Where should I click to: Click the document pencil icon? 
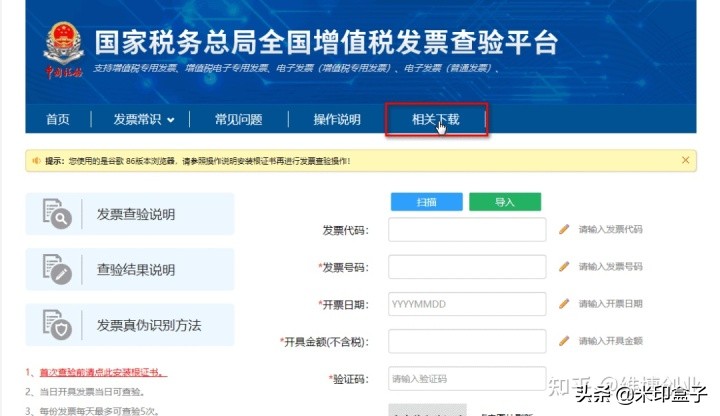57,270
